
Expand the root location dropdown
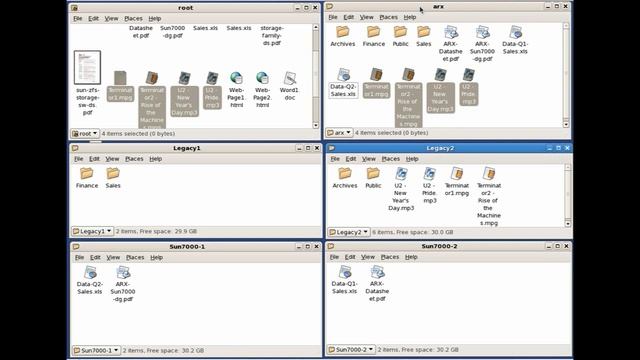point(85,133)
